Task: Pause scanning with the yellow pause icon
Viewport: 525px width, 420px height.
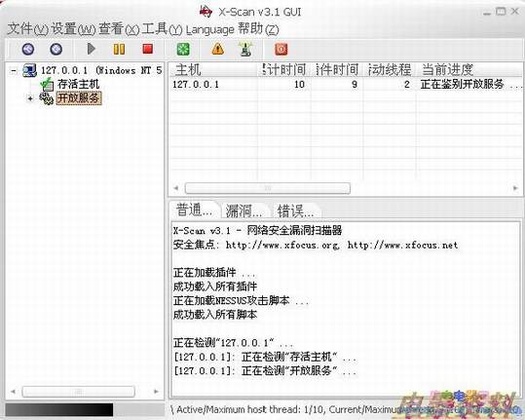Action: point(119,50)
